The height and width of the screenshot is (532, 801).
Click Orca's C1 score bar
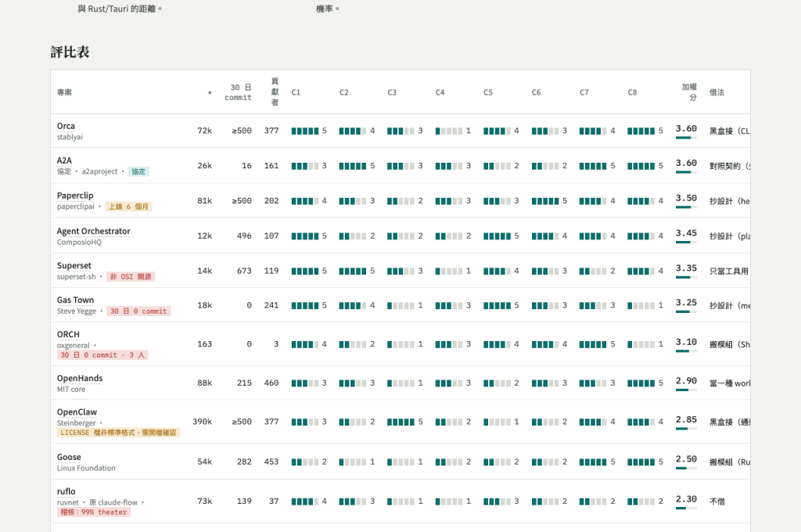(305, 131)
